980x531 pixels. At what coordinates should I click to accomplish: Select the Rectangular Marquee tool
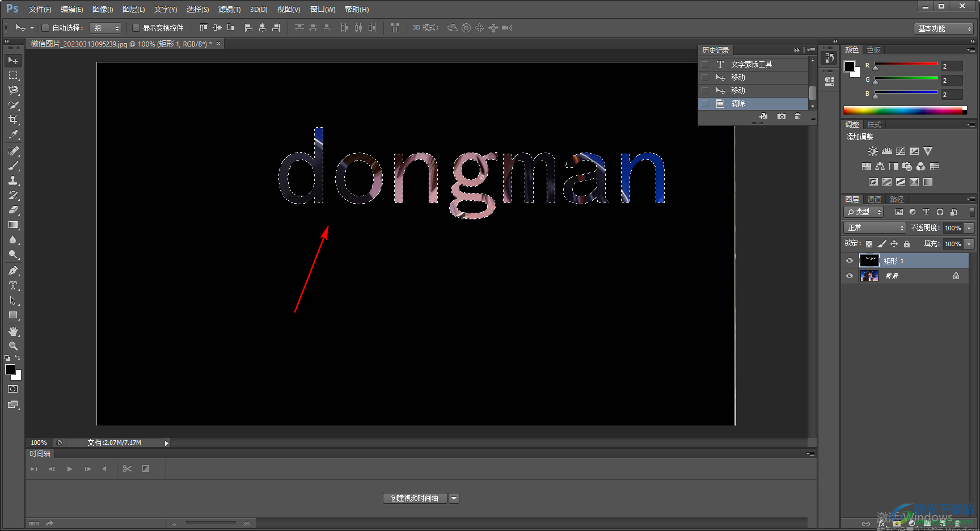click(13, 75)
